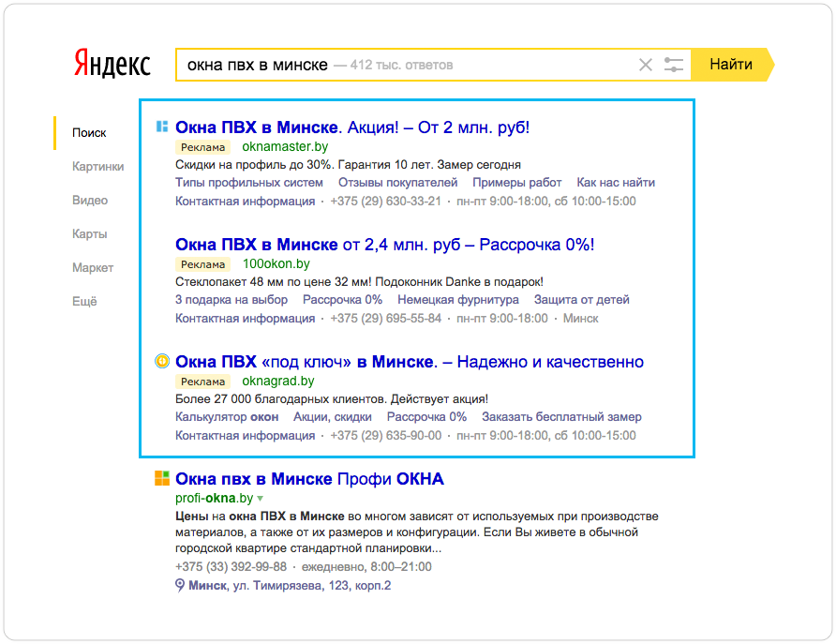The height and width of the screenshot is (644, 836).
Task: Open 3 подарка на выбор sitelink
Action: (x=231, y=300)
